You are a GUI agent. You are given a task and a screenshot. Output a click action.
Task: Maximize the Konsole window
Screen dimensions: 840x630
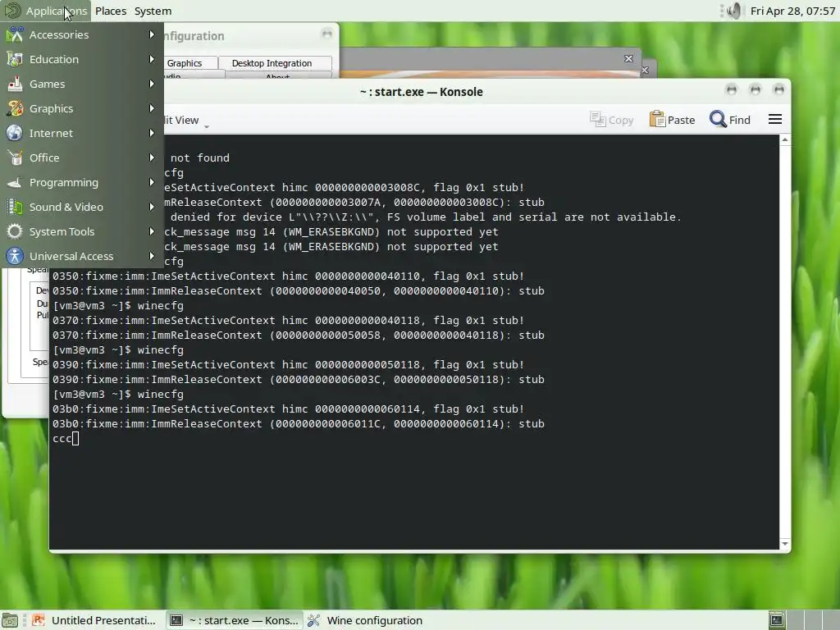pos(756,90)
